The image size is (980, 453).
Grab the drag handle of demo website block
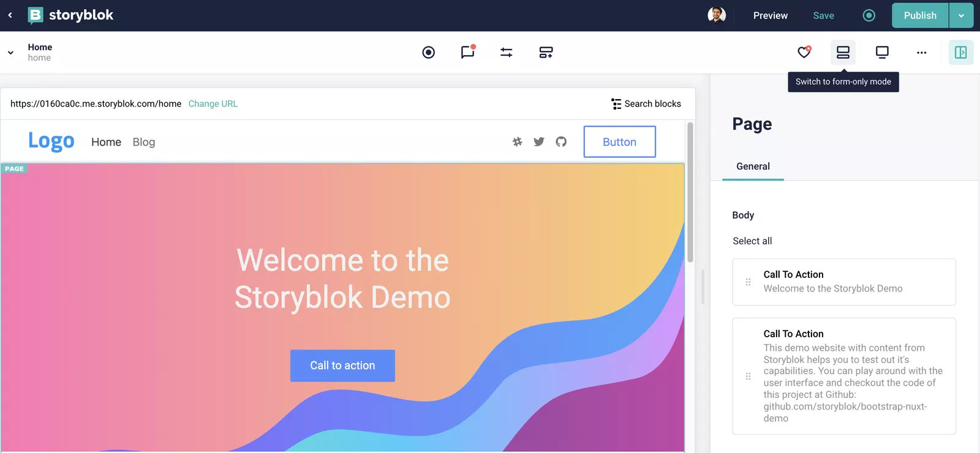pyautogui.click(x=748, y=376)
